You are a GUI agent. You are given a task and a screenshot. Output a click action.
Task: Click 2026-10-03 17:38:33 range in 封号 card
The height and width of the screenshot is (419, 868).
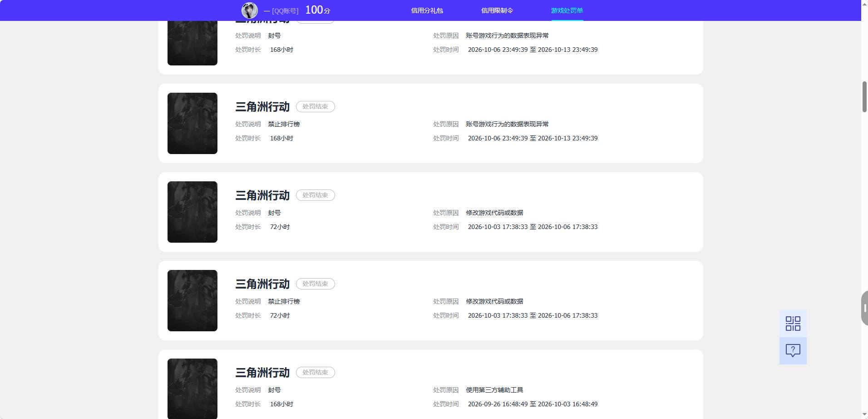point(533,227)
